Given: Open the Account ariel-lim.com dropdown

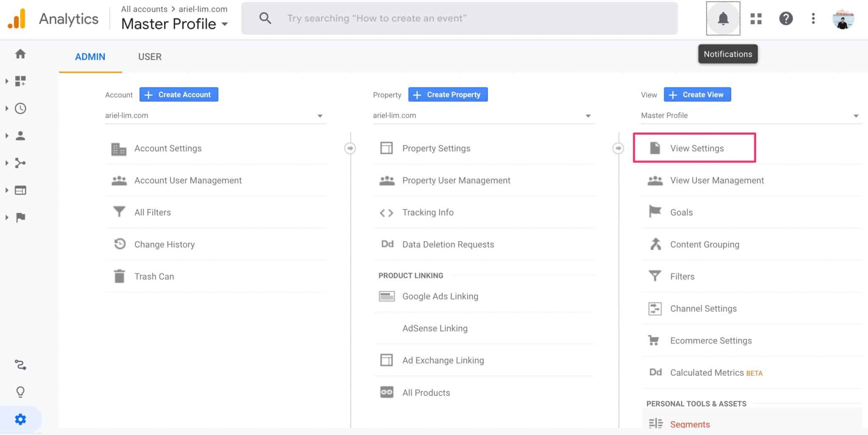Looking at the screenshot, I should [x=215, y=116].
